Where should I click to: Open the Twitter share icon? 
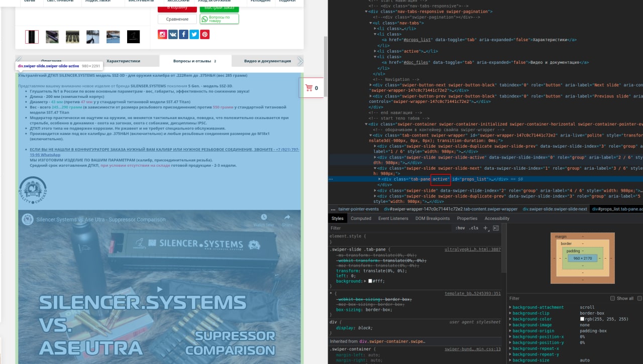(x=194, y=35)
